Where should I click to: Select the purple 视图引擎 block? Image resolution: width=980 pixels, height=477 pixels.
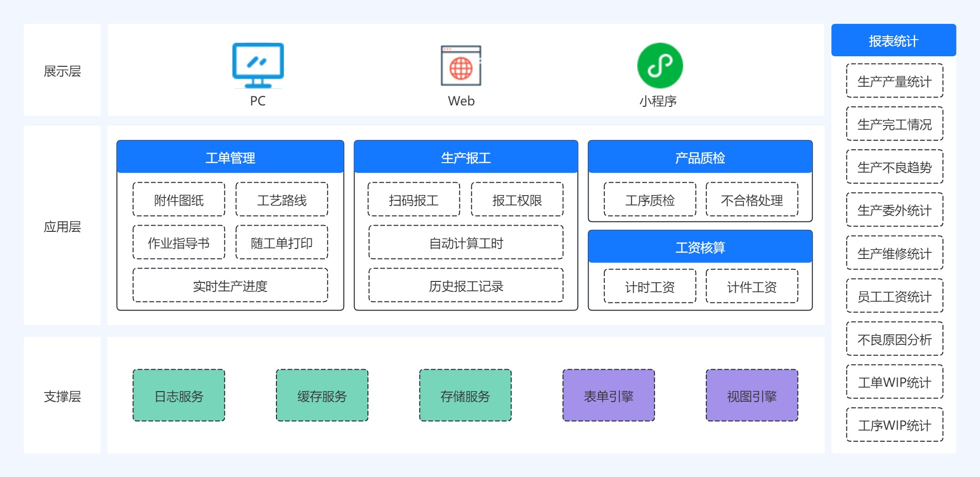coord(752,395)
